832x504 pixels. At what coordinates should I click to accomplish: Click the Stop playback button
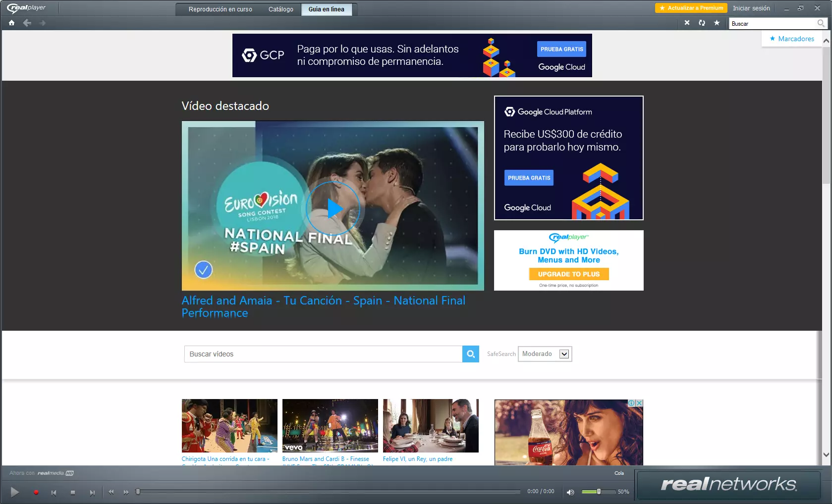click(x=73, y=492)
